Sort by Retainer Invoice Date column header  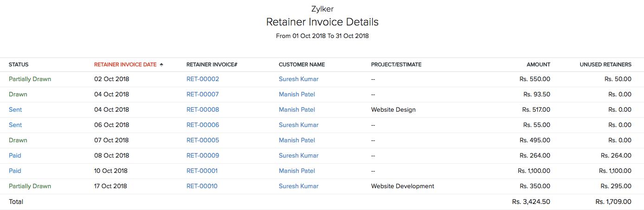[x=125, y=65]
